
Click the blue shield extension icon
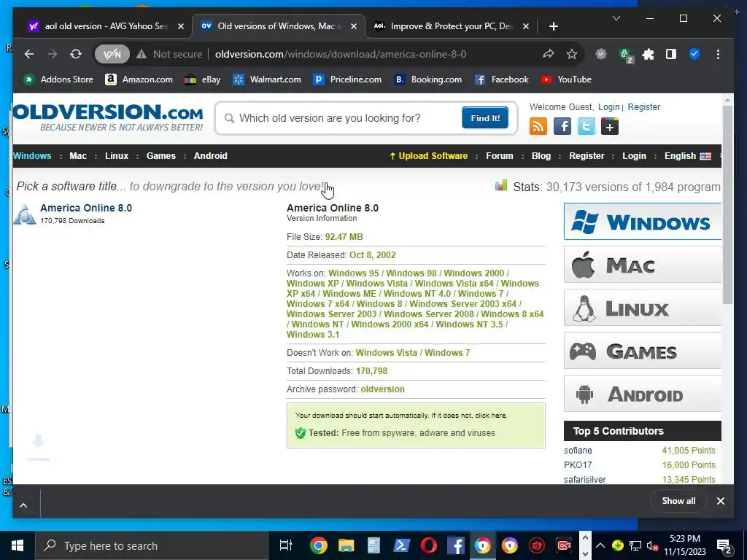[694, 54]
